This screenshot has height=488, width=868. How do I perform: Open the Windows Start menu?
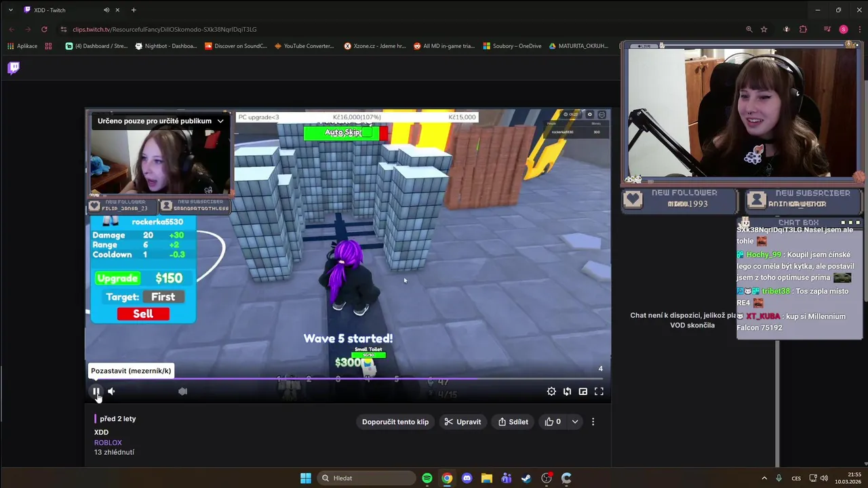click(x=305, y=478)
